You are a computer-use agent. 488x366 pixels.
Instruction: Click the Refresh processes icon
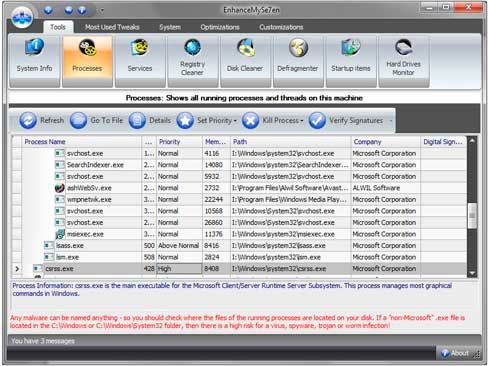pos(28,120)
